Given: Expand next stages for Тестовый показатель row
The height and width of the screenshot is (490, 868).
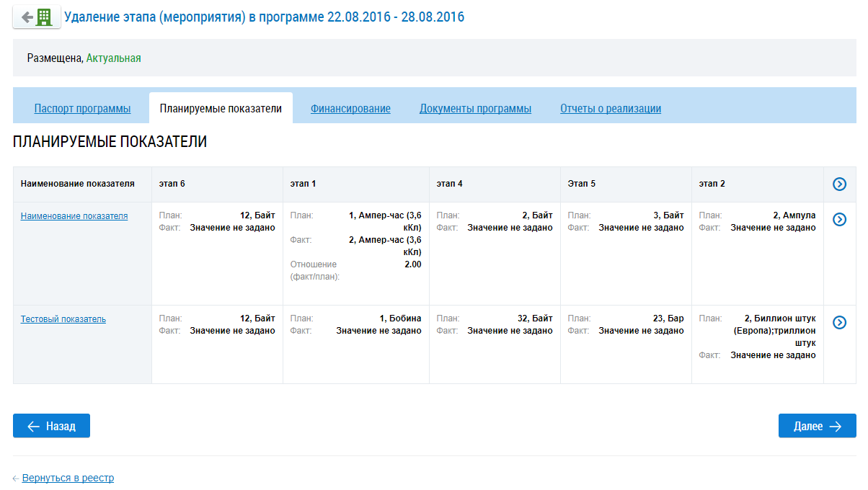Looking at the screenshot, I should [x=839, y=322].
